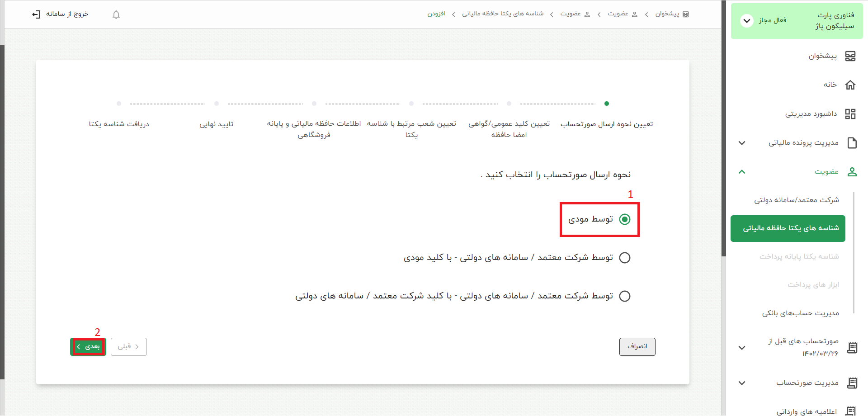Expand the company selector فعال مجاز dropdown
The height and width of the screenshot is (416, 868).
point(747,20)
